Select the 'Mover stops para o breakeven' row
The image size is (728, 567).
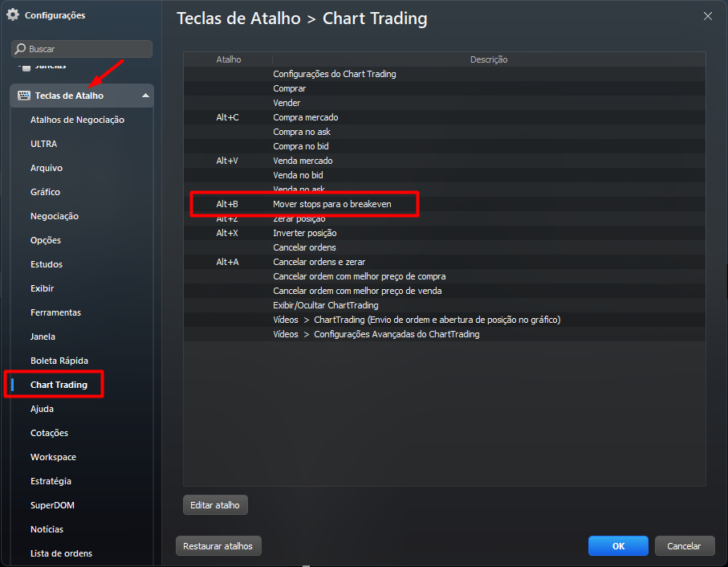coord(445,204)
